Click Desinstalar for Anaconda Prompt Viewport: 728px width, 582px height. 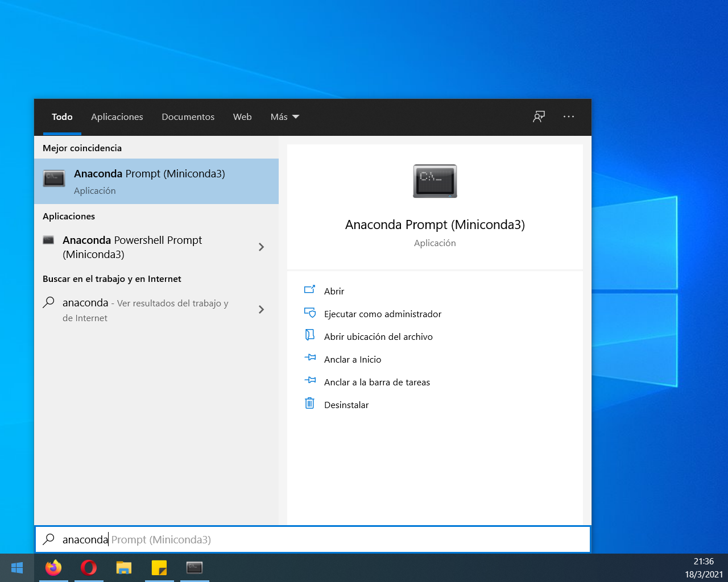click(x=346, y=405)
